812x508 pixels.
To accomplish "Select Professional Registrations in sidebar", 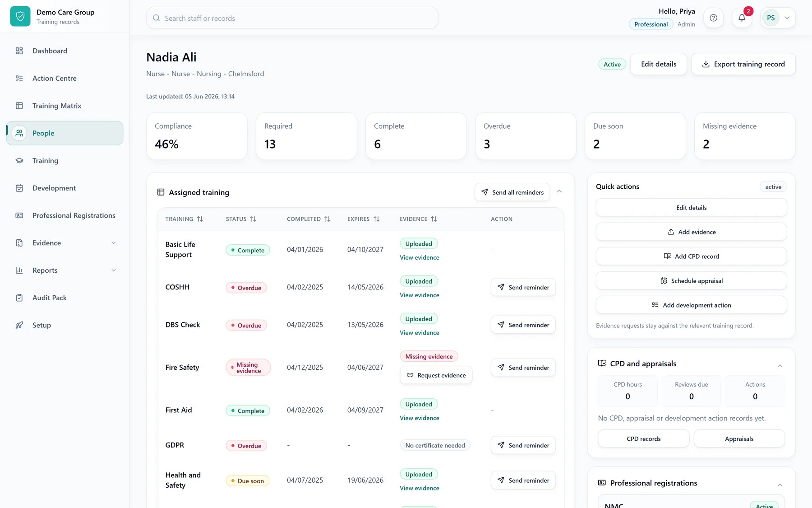I will (x=65, y=215).
